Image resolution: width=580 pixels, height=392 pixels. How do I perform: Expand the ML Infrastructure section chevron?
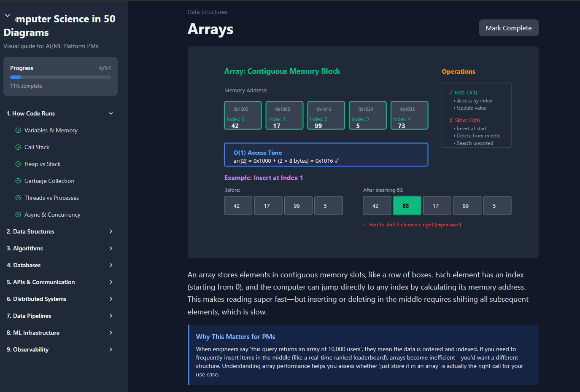(111, 333)
